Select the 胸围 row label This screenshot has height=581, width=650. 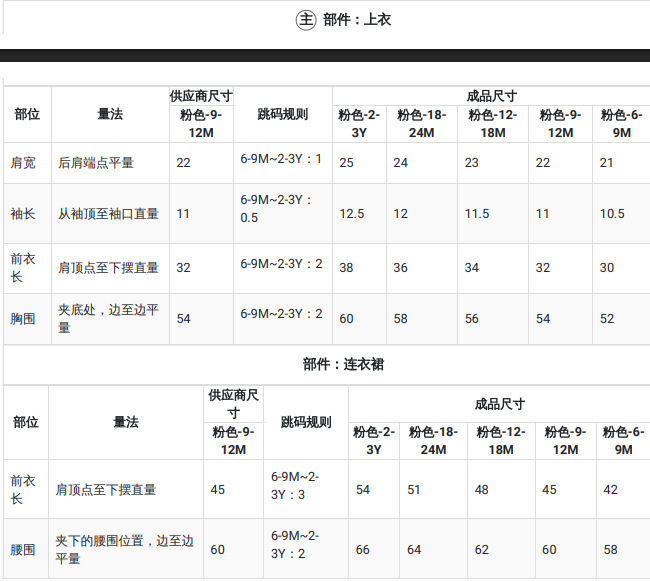pyautogui.click(x=23, y=319)
